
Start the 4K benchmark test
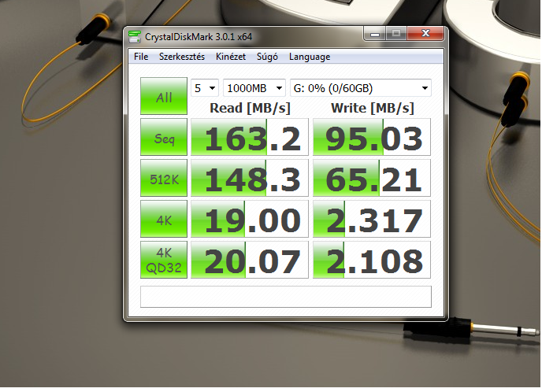164,219
